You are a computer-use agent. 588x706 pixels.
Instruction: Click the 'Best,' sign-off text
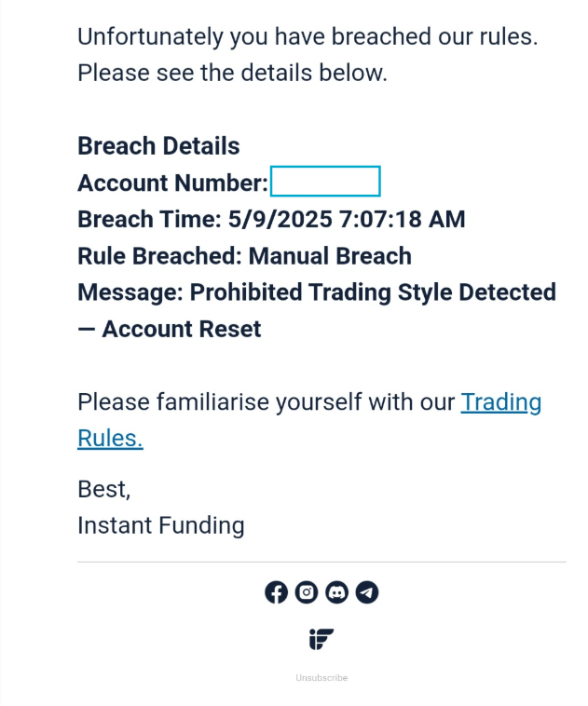point(104,489)
